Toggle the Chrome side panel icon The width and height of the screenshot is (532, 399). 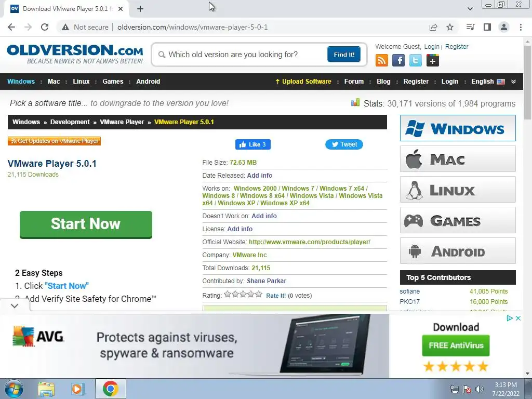(487, 27)
